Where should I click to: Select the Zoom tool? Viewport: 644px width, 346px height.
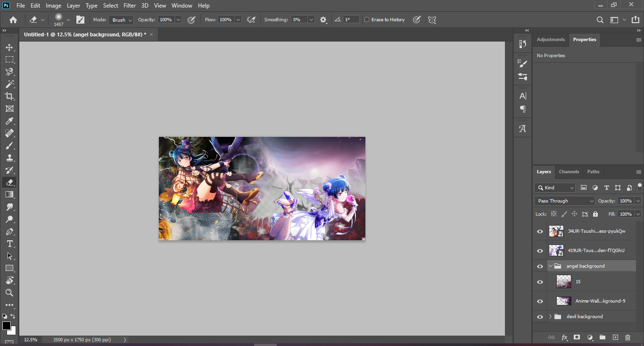pyautogui.click(x=9, y=293)
